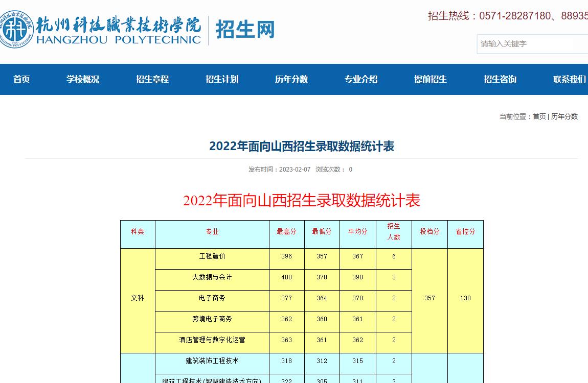Viewport: 588px width, 383px height.
Task: Open the 提前招生 navigation item
Action: point(431,79)
